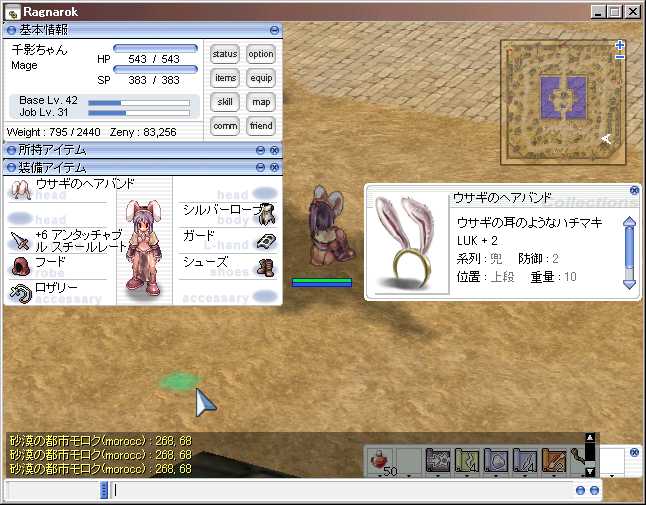
Task: Click the equip button
Action: pos(261,78)
